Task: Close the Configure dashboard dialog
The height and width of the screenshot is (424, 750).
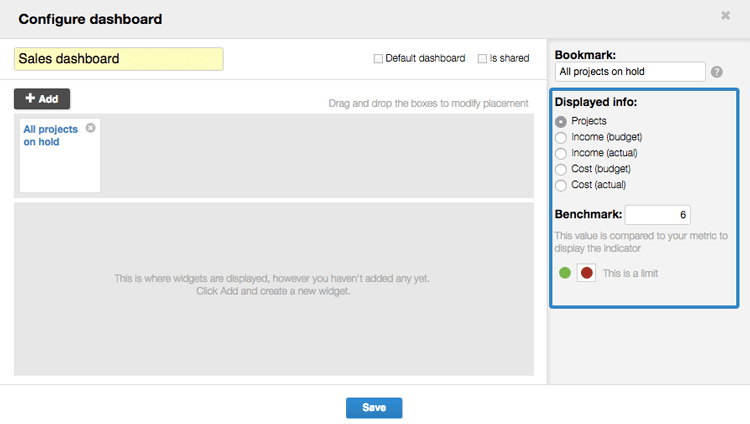Action: 726,15
